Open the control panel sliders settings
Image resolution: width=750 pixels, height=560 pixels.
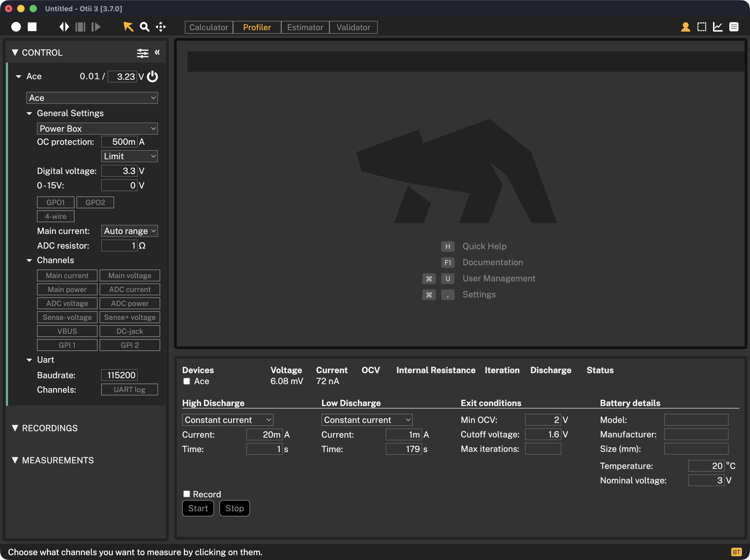point(143,53)
